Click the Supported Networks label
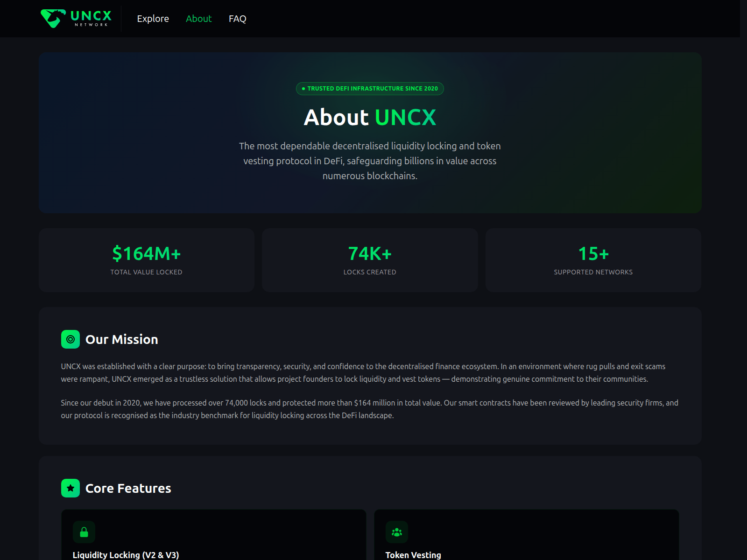The width and height of the screenshot is (747, 560). (593, 272)
